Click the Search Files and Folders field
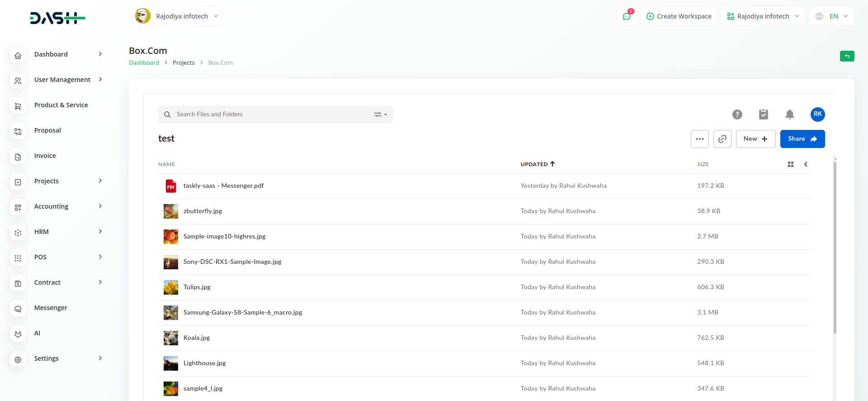This screenshot has height=401, width=868. [271, 115]
